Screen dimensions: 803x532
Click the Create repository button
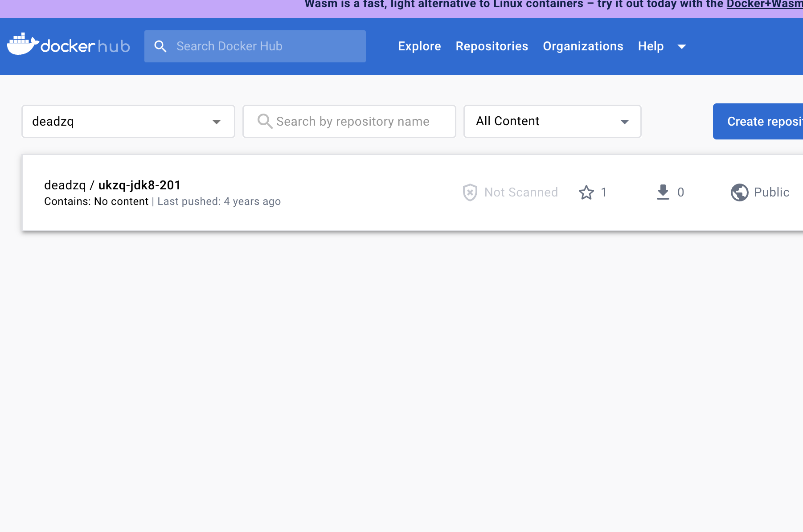coord(758,122)
